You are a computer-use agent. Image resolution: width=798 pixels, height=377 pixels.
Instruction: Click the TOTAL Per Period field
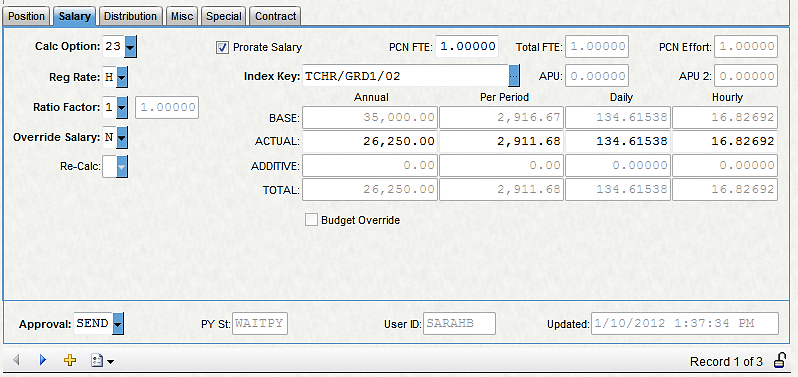coord(501,189)
